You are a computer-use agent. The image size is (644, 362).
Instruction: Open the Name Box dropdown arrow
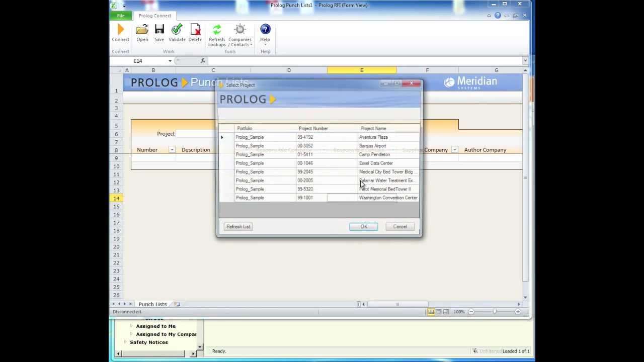pyautogui.click(x=170, y=61)
